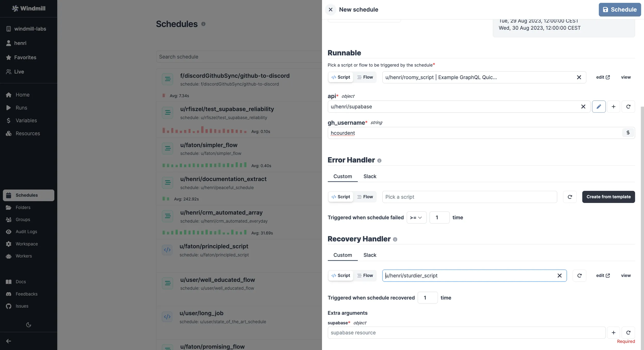644x350 pixels.
Task: Create error handler from template
Action: (x=608, y=197)
